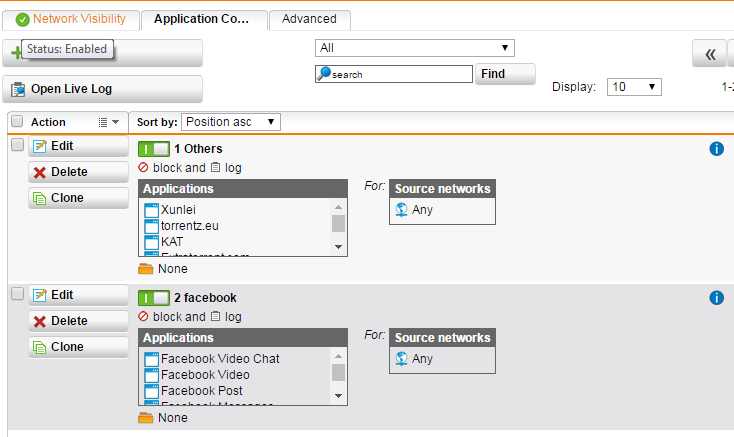Click the folder icon of facebook rule
Image resolution: width=734 pixels, height=437 pixels.
tap(146, 418)
